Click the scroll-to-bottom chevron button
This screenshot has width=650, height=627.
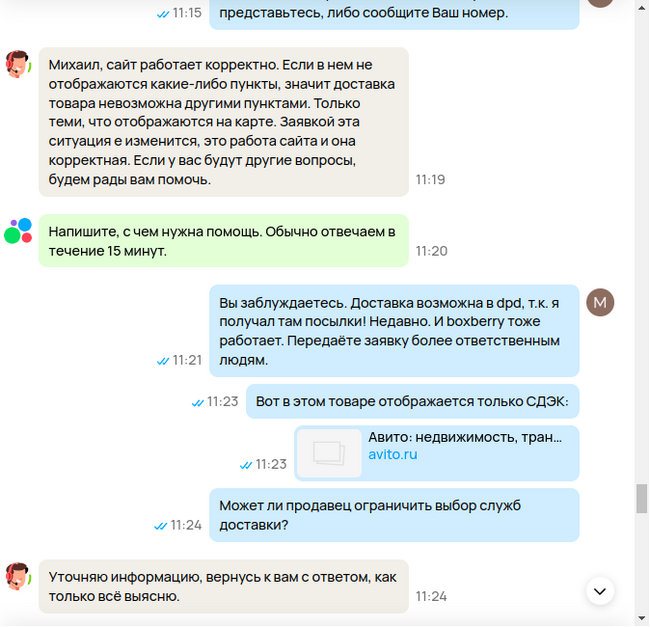600,591
